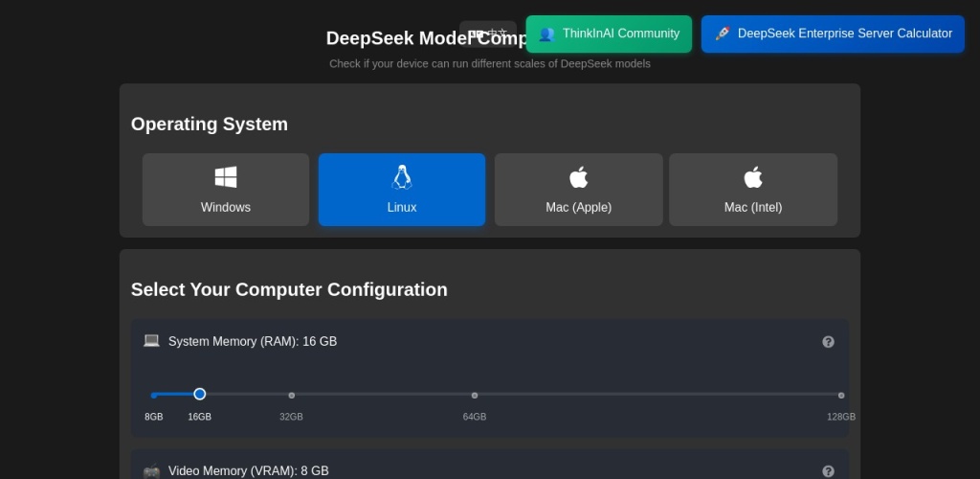The width and height of the screenshot is (980, 479).
Task: Click the people icon on ThinkInAI button
Action: pyautogui.click(x=546, y=34)
